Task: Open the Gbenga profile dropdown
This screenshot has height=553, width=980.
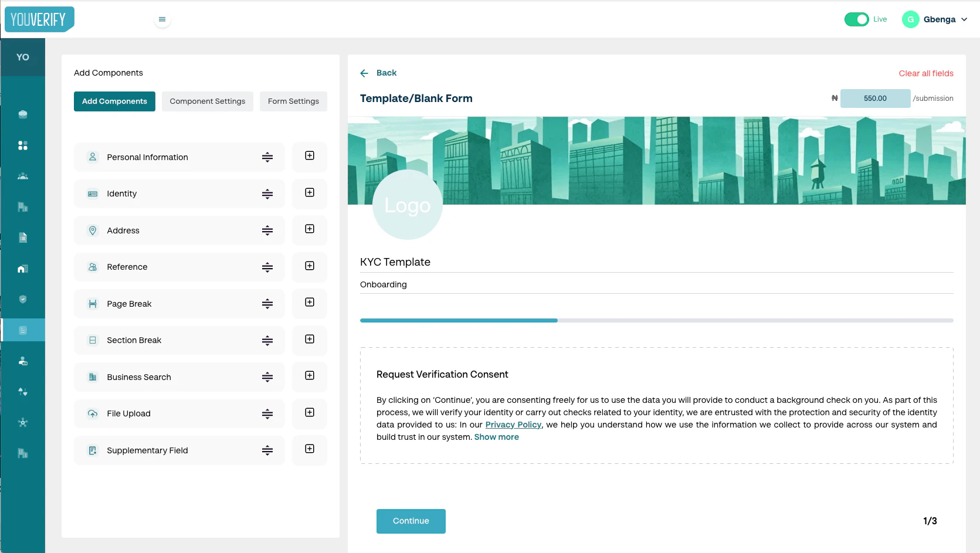Action: click(x=935, y=19)
